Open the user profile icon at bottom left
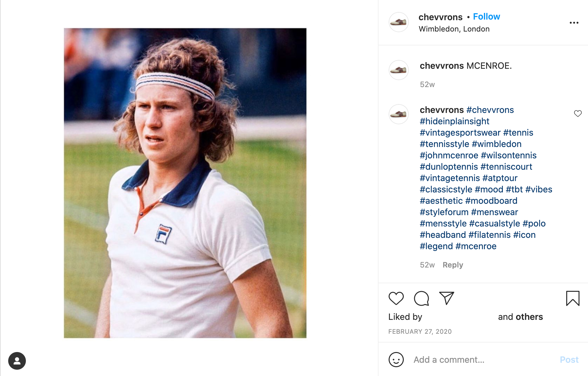The height and width of the screenshot is (376, 588). click(x=17, y=361)
